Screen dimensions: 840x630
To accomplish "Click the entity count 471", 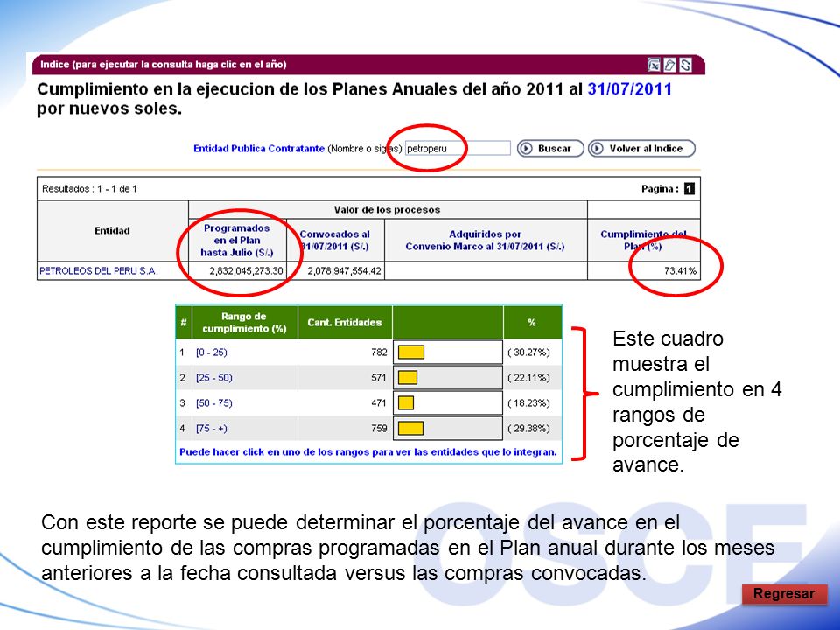I will coord(379,402).
